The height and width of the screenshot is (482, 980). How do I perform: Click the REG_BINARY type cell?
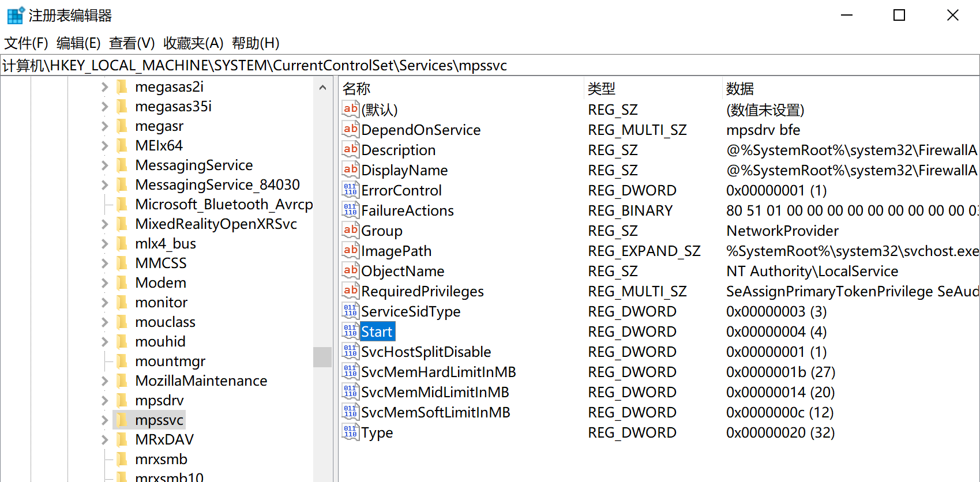630,210
